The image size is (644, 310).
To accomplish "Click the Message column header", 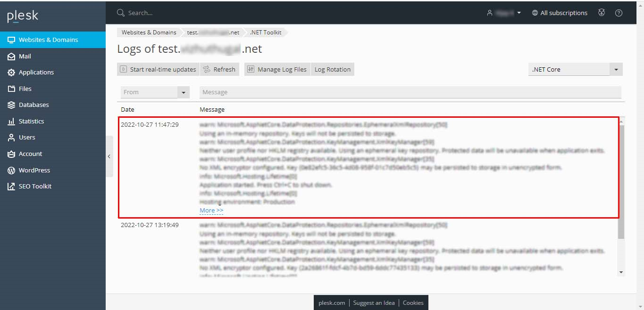I will point(212,109).
